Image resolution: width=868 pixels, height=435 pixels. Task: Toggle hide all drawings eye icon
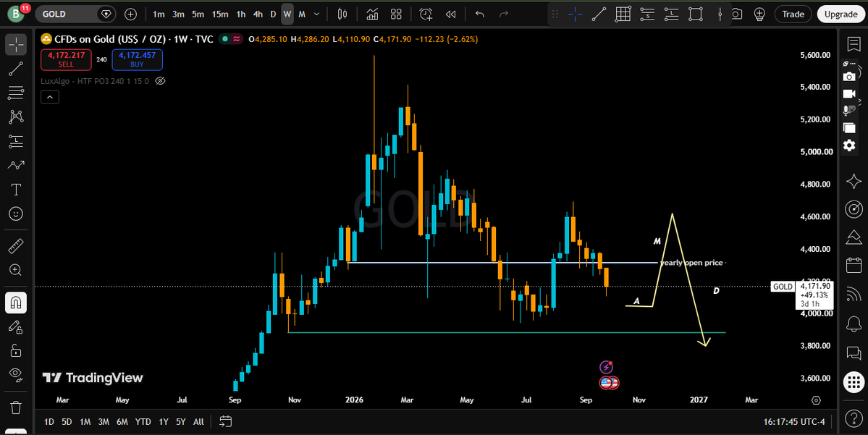tap(16, 375)
